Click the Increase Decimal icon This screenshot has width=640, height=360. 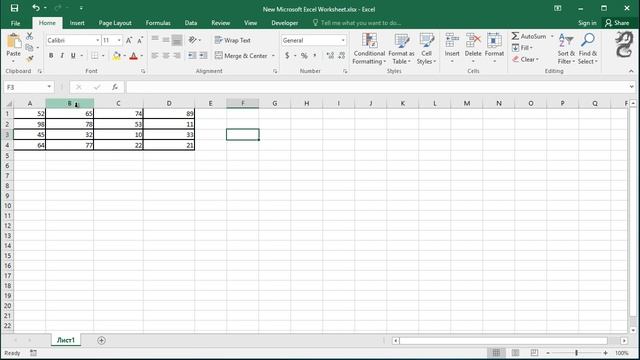pos(330,56)
